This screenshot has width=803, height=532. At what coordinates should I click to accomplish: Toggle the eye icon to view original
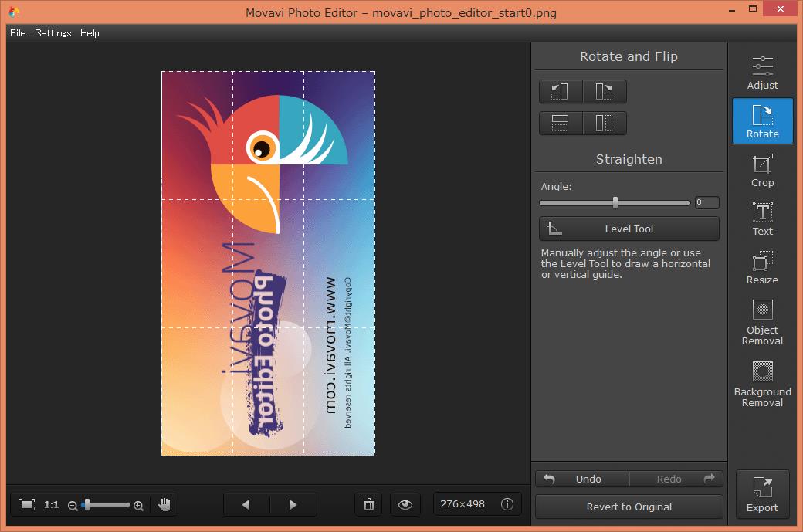pos(405,505)
